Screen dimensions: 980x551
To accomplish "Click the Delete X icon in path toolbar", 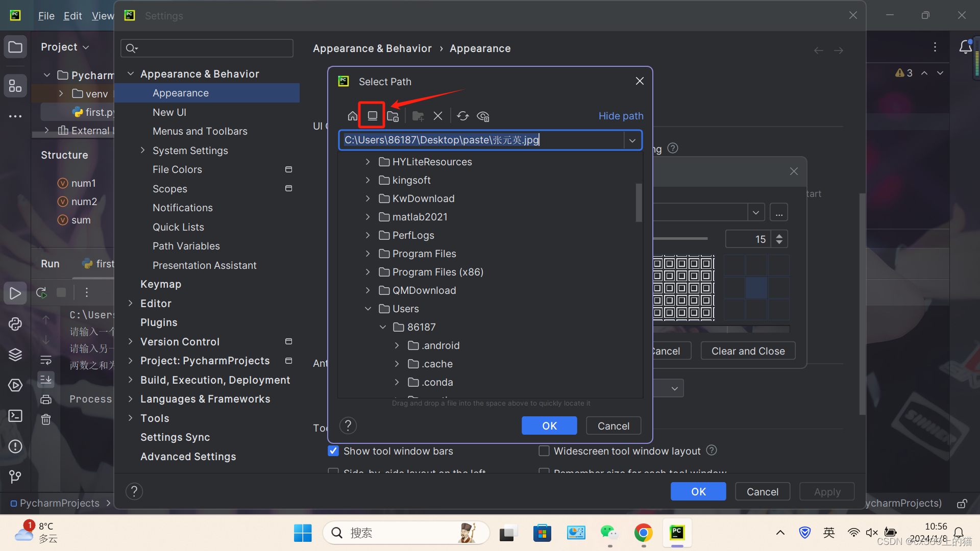I will [x=438, y=116].
